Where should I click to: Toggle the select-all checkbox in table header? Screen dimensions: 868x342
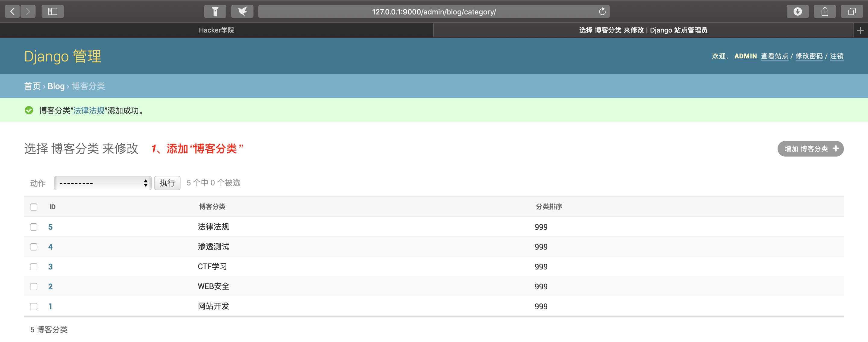34,207
